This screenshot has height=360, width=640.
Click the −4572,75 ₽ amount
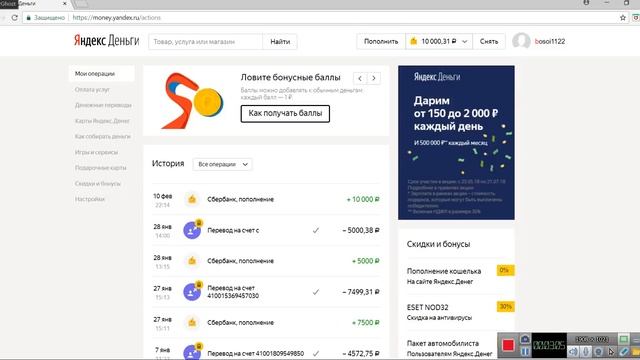point(361,353)
